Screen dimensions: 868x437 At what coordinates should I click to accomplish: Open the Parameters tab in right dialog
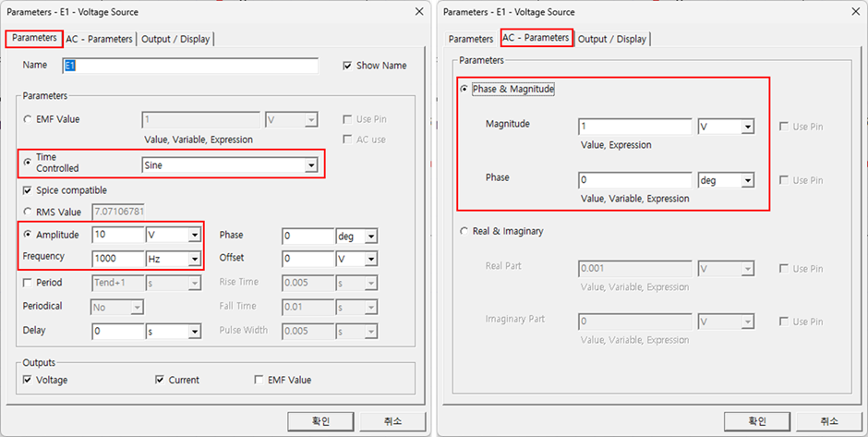point(470,39)
